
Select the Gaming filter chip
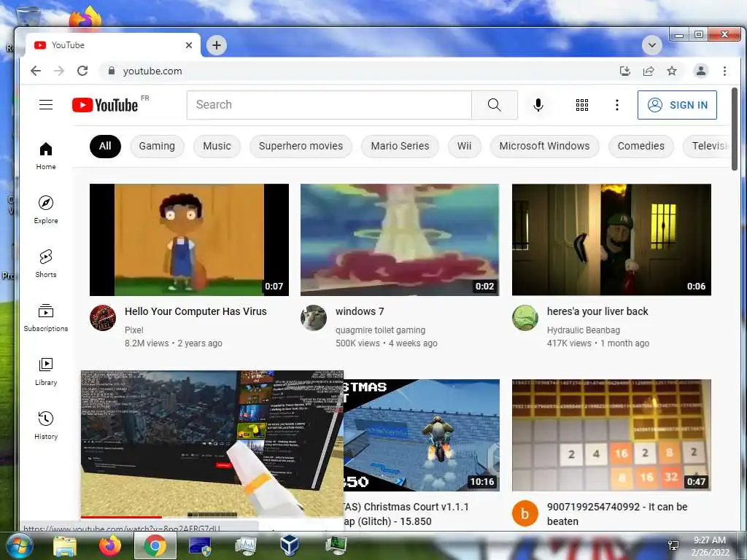tap(157, 146)
